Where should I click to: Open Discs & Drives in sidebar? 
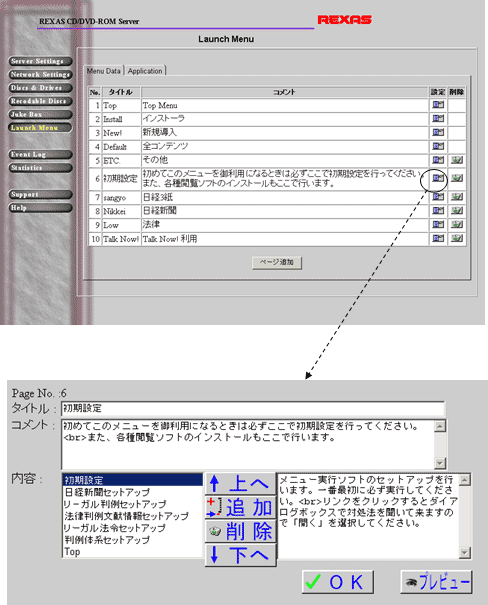click(x=40, y=88)
